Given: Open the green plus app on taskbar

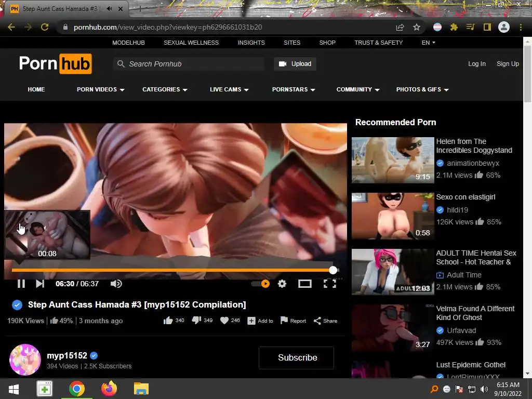Looking at the screenshot, I should (45, 389).
